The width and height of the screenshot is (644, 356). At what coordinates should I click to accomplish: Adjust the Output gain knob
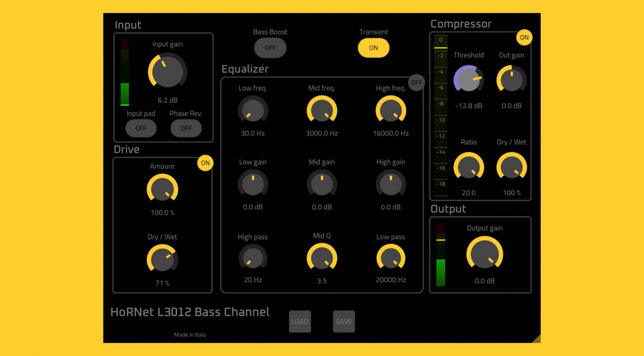pyautogui.click(x=485, y=254)
